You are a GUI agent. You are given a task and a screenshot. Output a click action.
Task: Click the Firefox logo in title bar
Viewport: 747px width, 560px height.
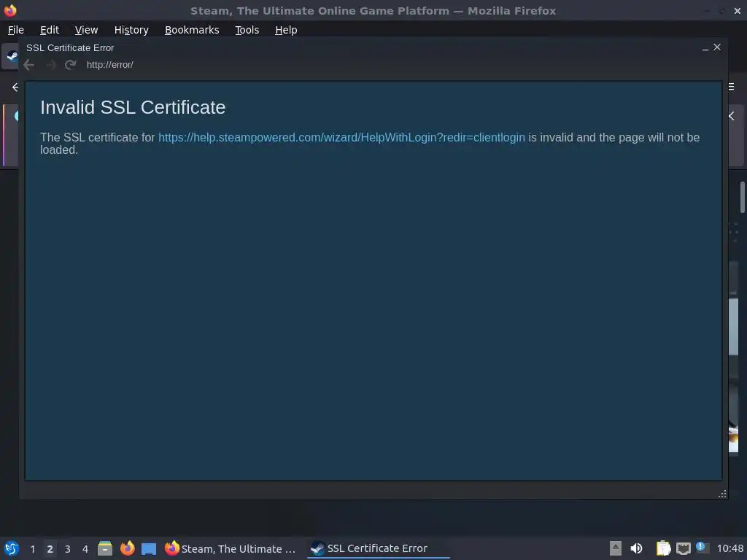(x=10, y=10)
